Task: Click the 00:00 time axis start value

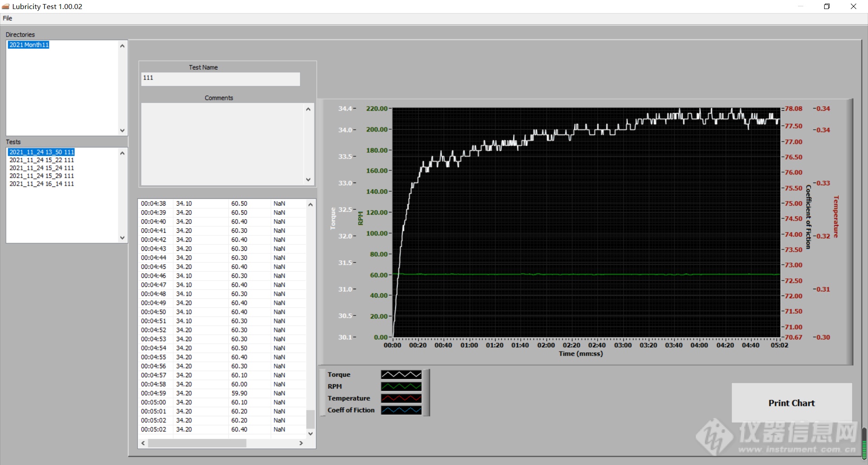Action: [392, 345]
